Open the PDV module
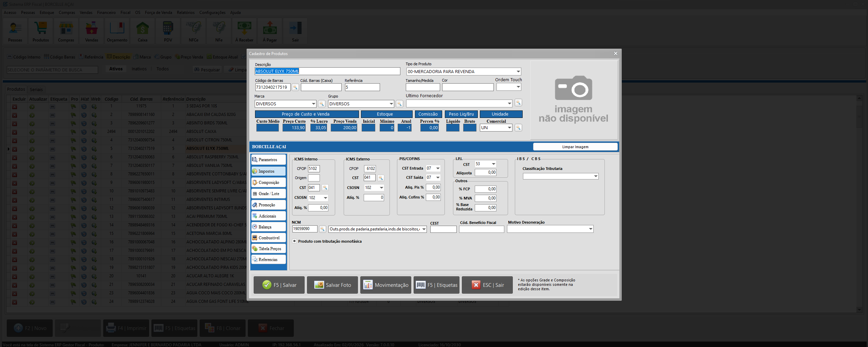Screen dimensions: 868x347 (168, 31)
